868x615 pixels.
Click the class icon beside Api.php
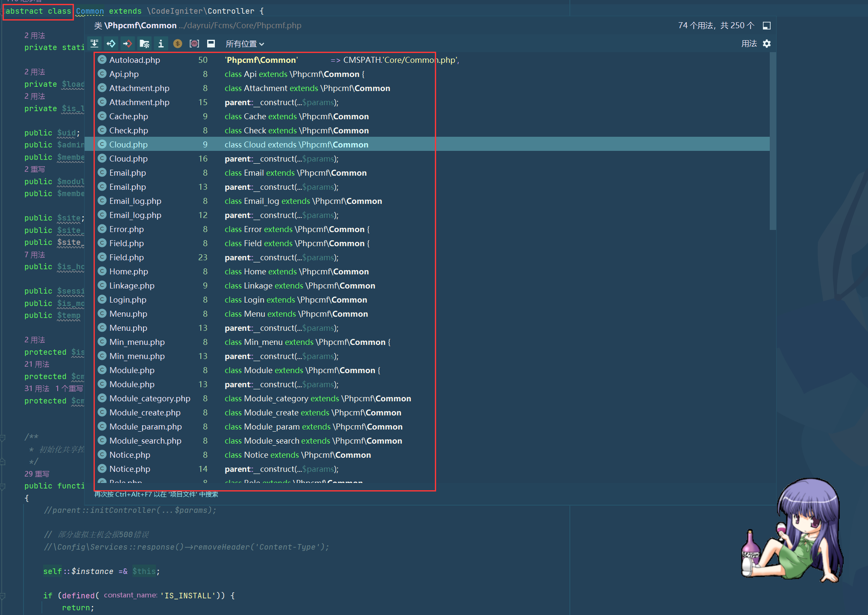(102, 74)
